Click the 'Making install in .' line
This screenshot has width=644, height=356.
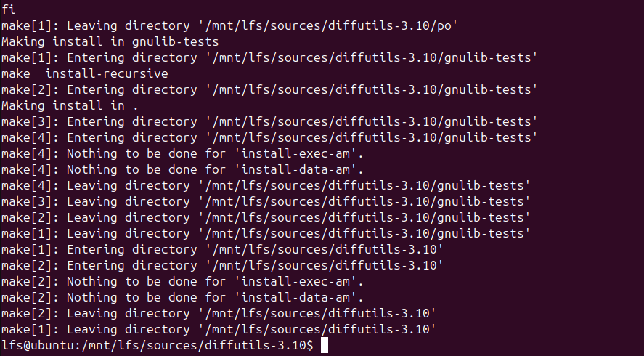click(x=70, y=105)
